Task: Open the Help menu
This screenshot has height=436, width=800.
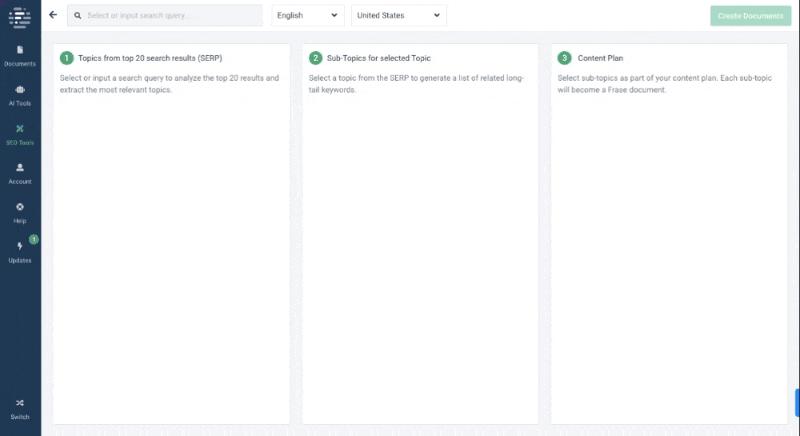Action: pos(20,213)
